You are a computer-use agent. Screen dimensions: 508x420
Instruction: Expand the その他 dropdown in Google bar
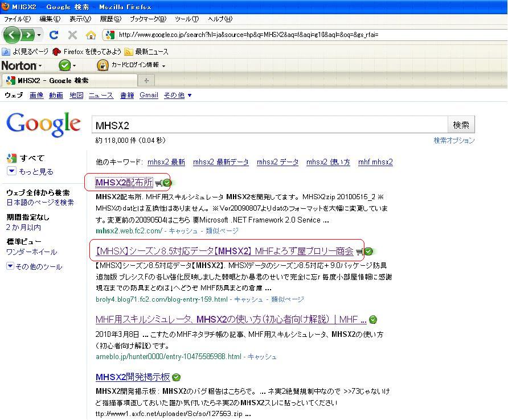click(178, 95)
